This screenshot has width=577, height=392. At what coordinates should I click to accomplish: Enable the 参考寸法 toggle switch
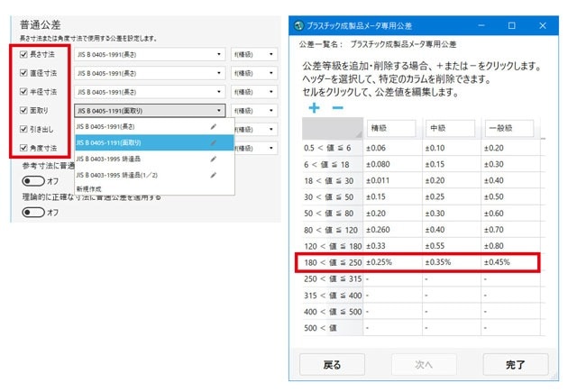click(34, 180)
